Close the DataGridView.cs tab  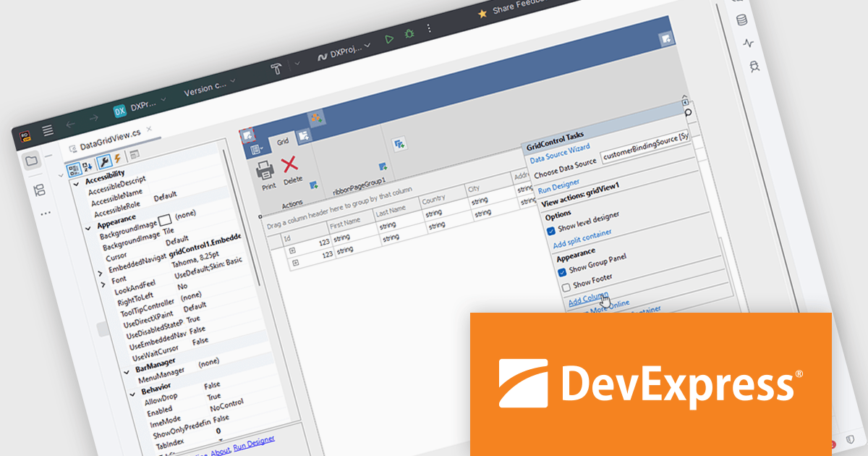[149, 129]
